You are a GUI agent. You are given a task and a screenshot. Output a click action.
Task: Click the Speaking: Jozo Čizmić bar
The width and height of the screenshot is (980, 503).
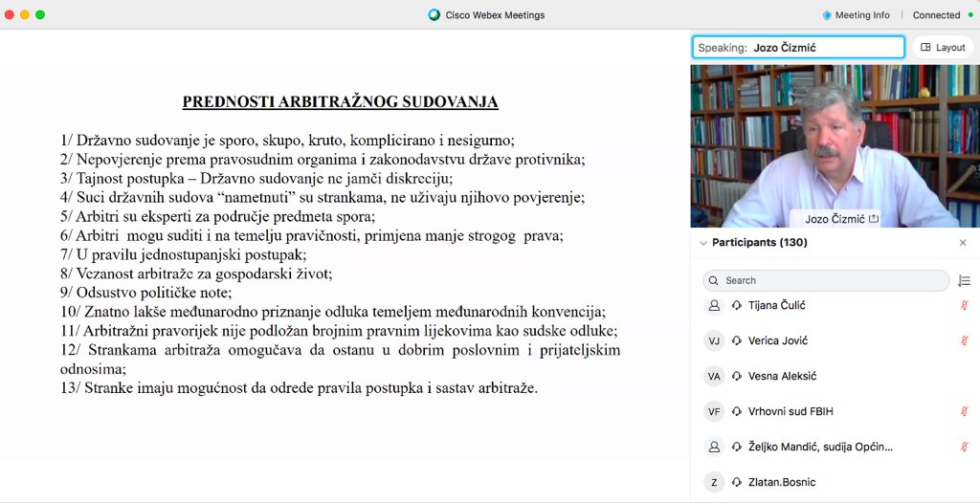coord(798,47)
